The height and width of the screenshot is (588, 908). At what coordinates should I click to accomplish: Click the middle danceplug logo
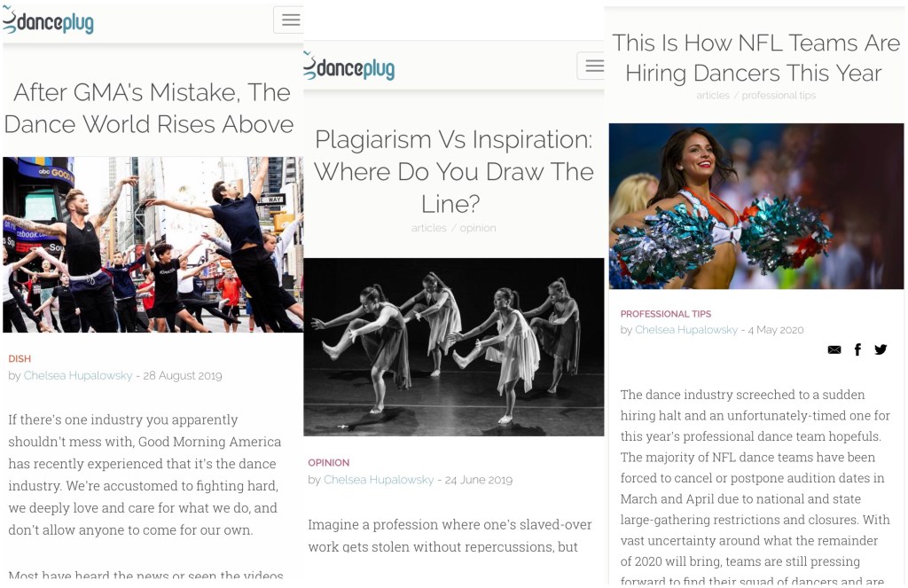[349, 67]
